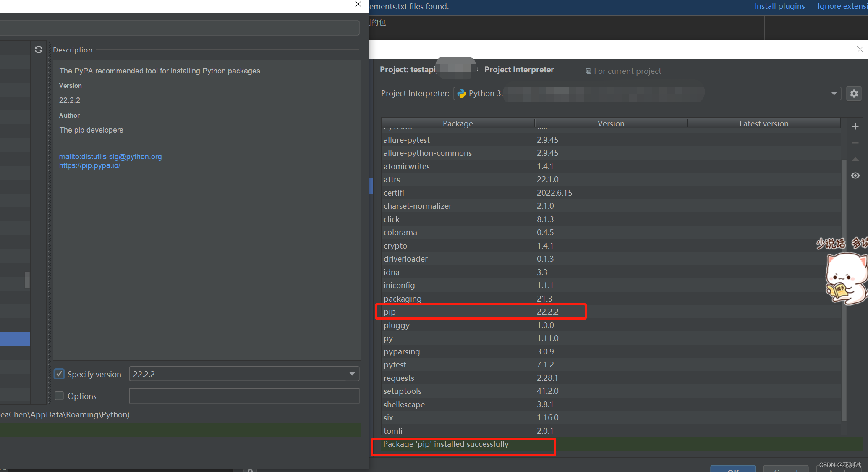Open the version 22.2.2 dropdown
This screenshot has height=472, width=868.
(x=244, y=374)
